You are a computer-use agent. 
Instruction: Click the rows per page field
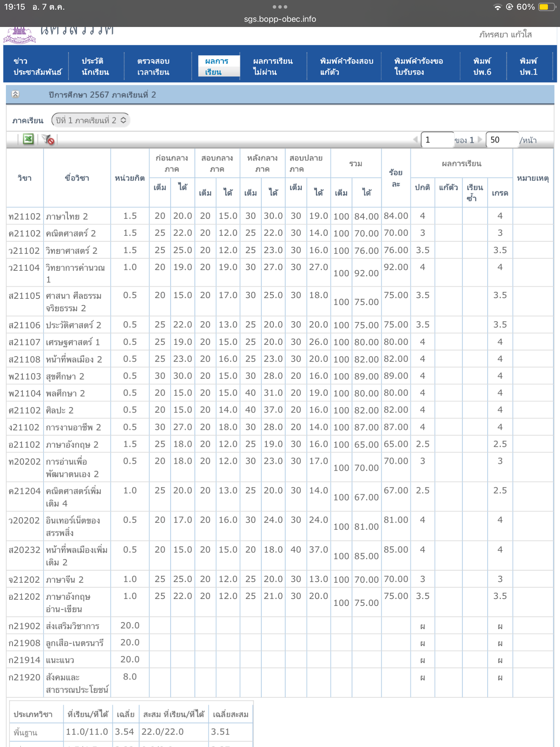coord(502,140)
